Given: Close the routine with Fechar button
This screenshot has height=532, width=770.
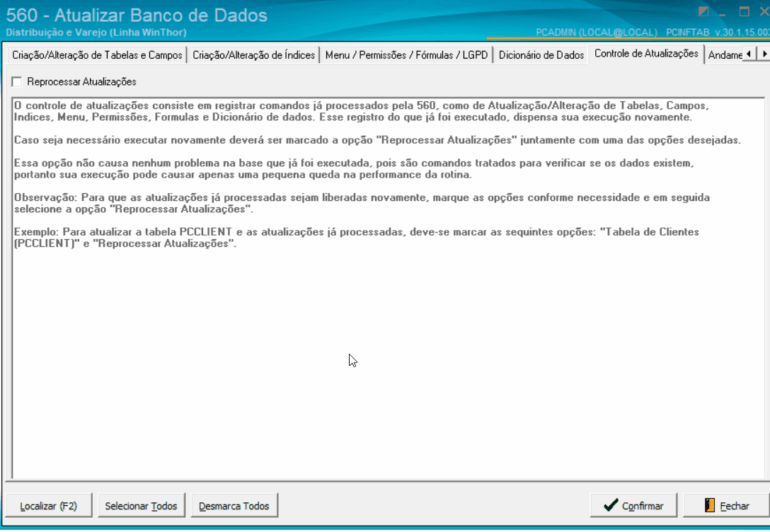Looking at the screenshot, I should [726, 506].
